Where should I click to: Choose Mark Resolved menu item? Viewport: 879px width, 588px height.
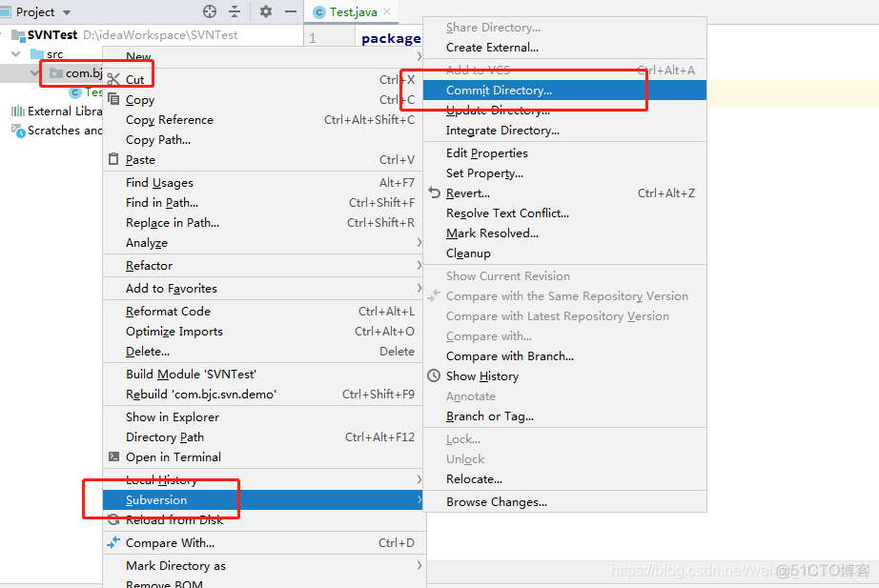pyautogui.click(x=564, y=233)
